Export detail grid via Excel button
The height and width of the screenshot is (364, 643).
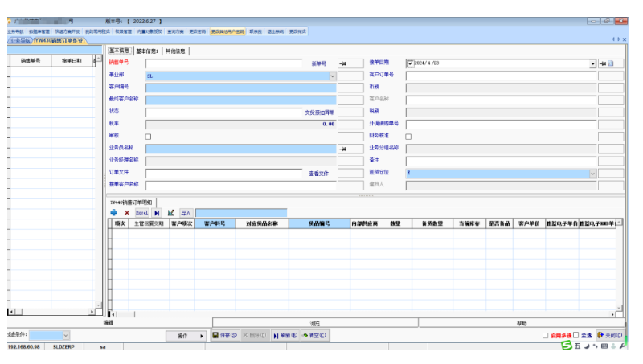142,213
